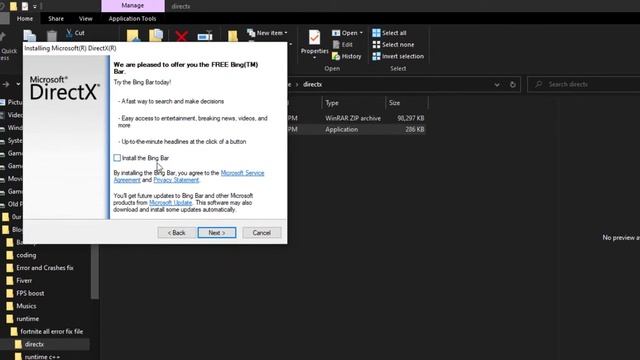Cancel the DirectX installation

[x=262, y=233]
